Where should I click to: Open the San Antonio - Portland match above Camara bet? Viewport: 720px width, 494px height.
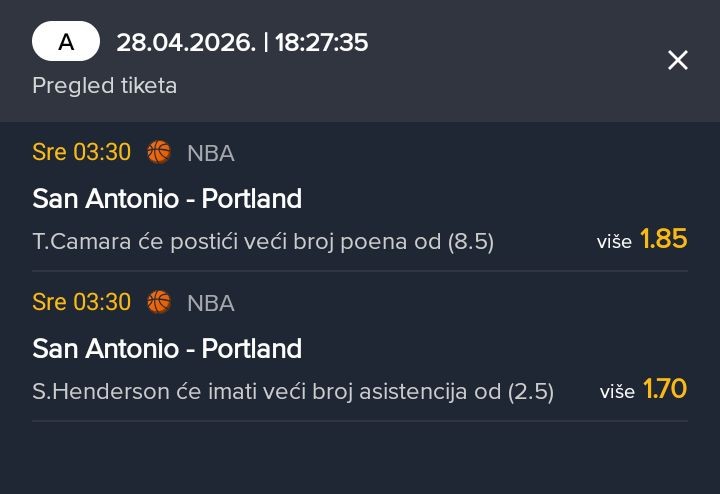tap(167, 199)
